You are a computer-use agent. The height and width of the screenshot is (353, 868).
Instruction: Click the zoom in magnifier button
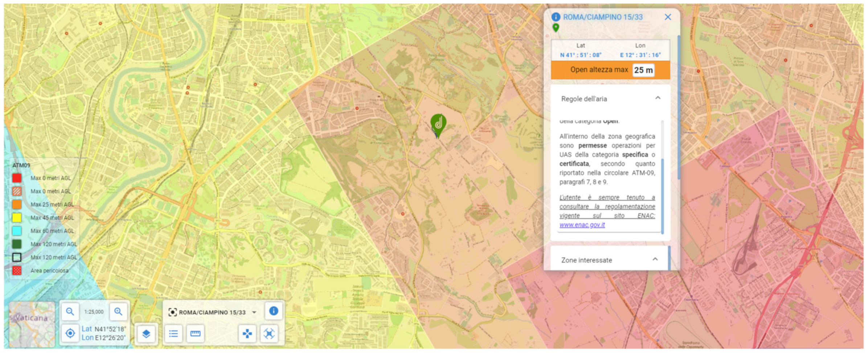tap(118, 312)
